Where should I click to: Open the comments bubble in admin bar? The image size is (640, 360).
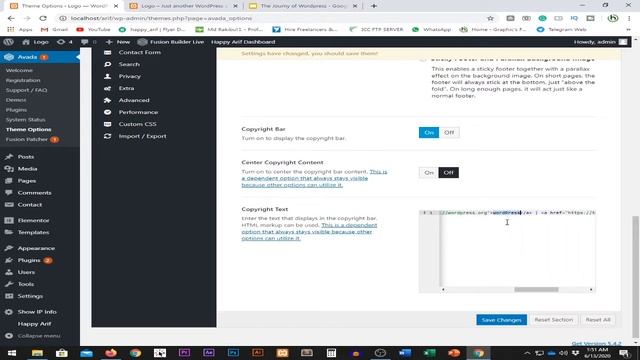[88, 42]
